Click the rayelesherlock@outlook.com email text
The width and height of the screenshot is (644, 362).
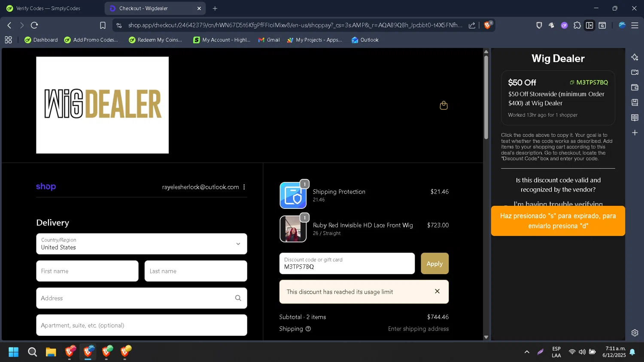point(200,187)
